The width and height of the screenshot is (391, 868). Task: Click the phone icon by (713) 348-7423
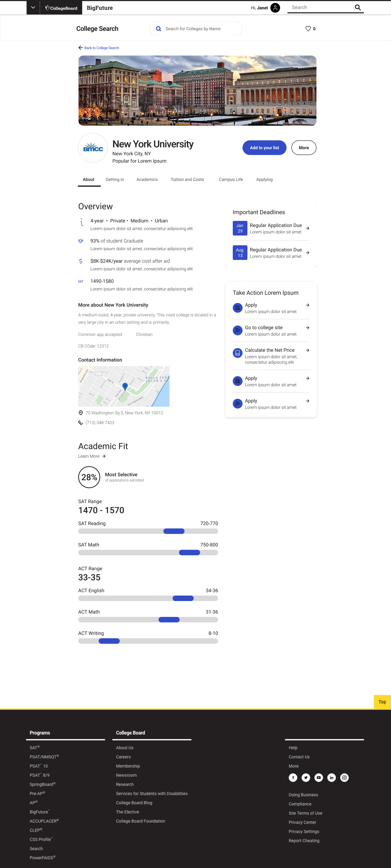(80, 423)
